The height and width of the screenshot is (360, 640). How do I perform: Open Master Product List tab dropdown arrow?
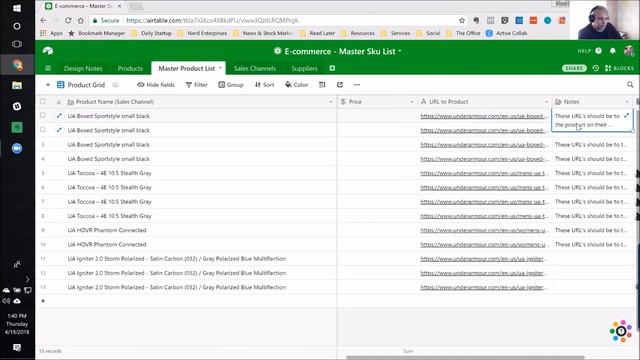point(220,68)
